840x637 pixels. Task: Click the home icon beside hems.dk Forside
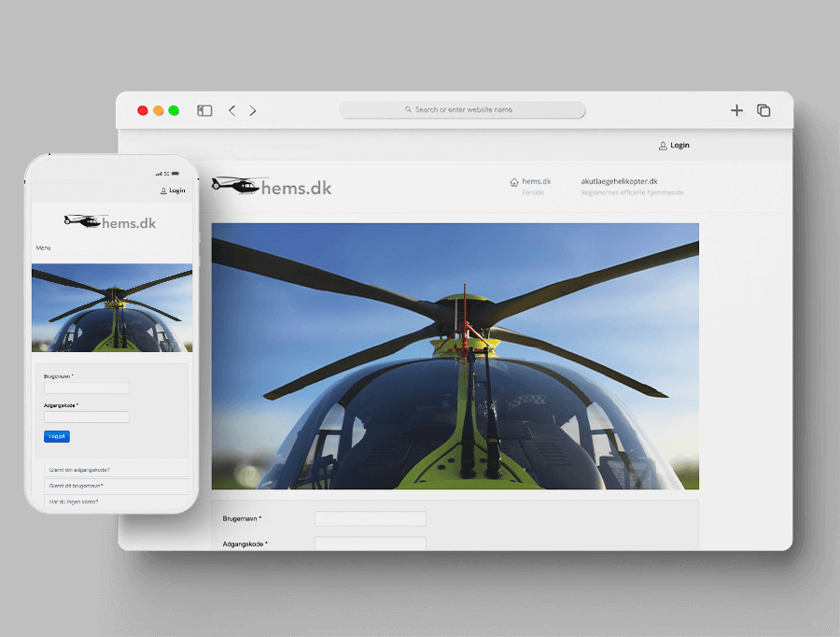point(514,182)
